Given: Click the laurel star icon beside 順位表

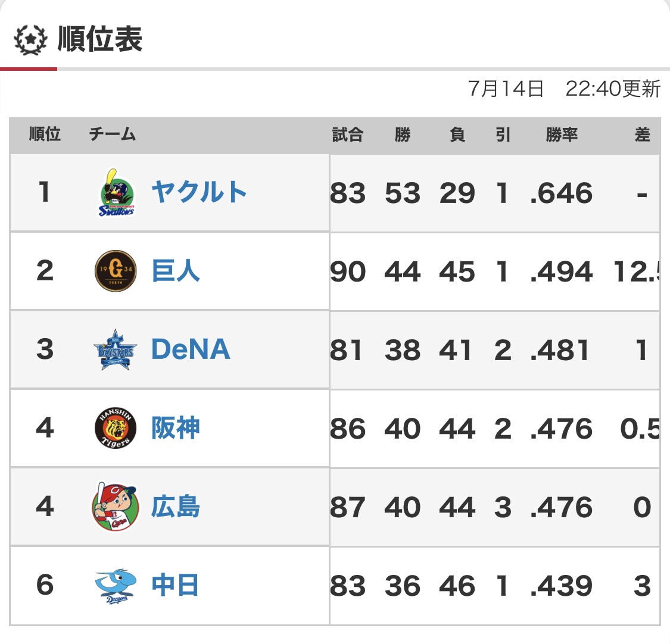Looking at the screenshot, I should click(30, 40).
